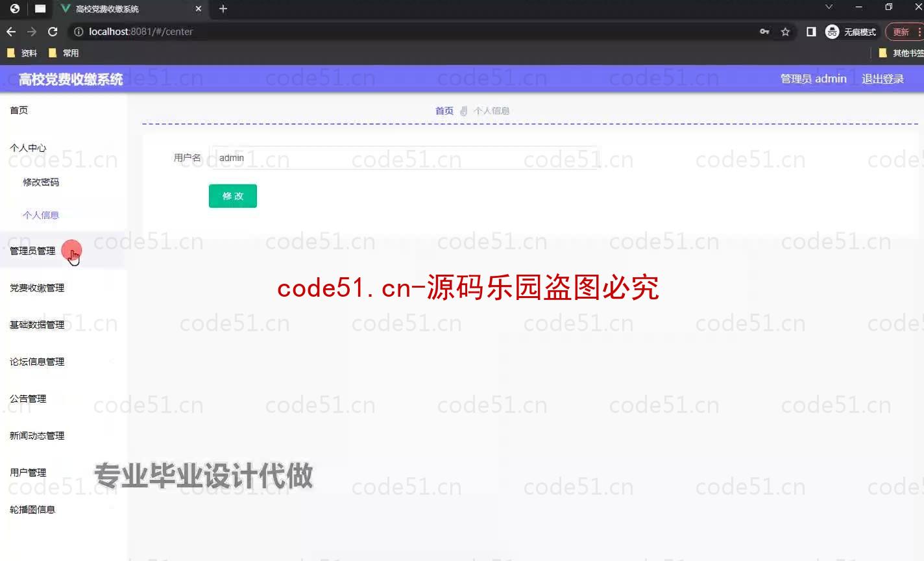Click the 首页 breadcrumb link
Screen dimensions: 924x561
pos(444,111)
